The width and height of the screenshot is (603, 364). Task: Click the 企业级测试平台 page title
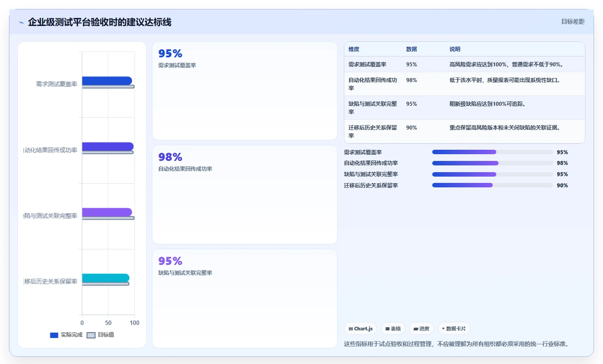pos(100,22)
